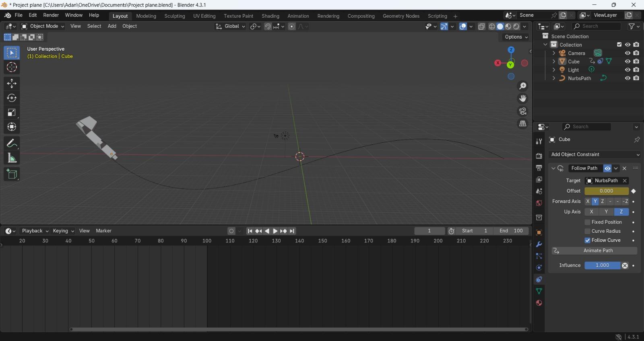This screenshot has width=644, height=341.
Task: Hide the Cube in viewport
Action: pos(627,62)
